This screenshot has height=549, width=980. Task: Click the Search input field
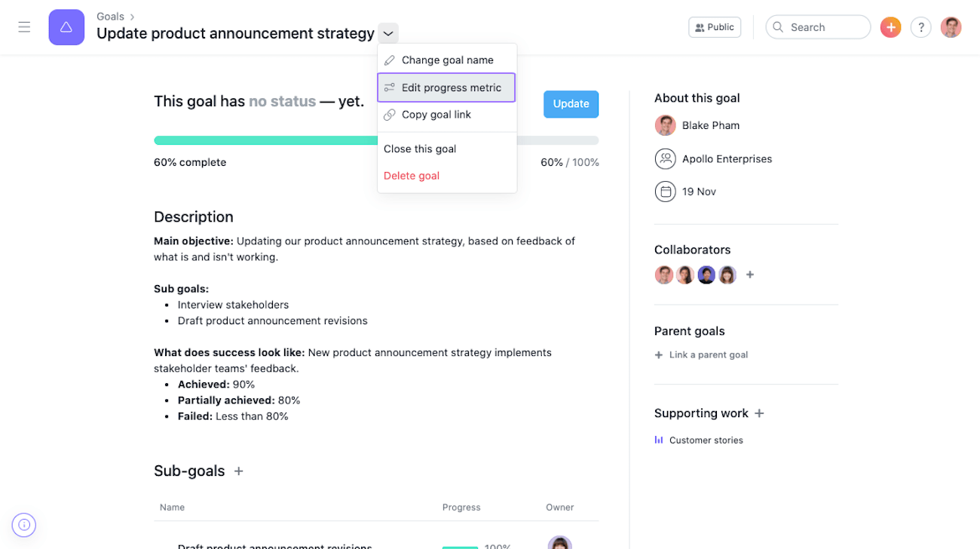(818, 27)
